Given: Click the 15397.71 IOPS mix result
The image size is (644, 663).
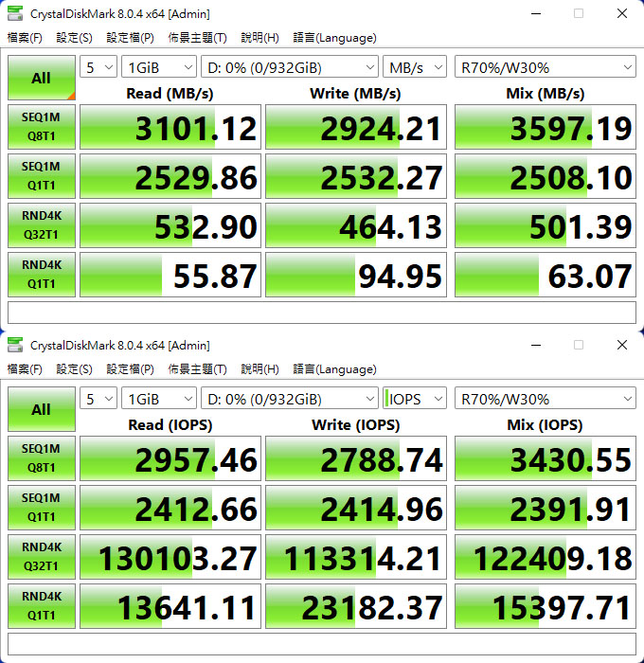Looking at the screenshot, I should pyautogui.click(x=546, y=606).
